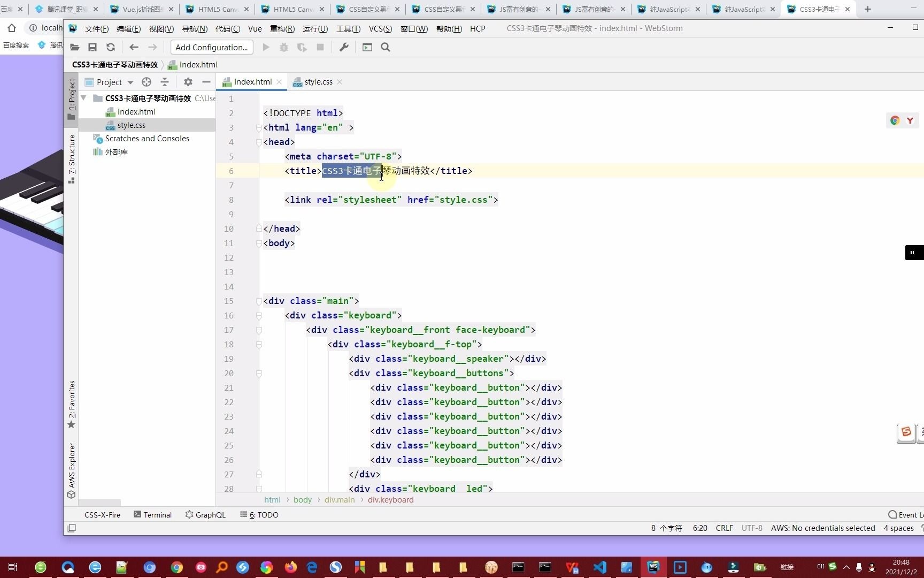Fold the keyboard div at line 16
Screen dimensions: 924x578
(259, 315)
